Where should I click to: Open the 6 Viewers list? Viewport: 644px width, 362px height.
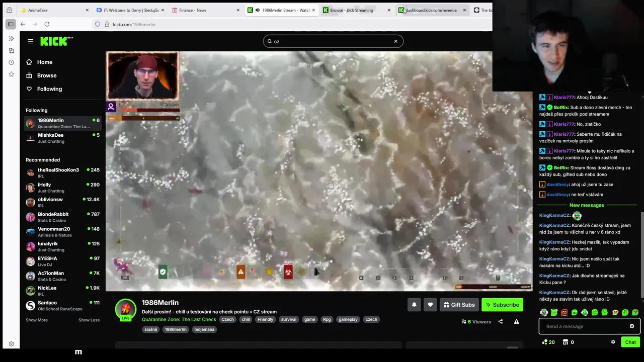pos(476,322)
